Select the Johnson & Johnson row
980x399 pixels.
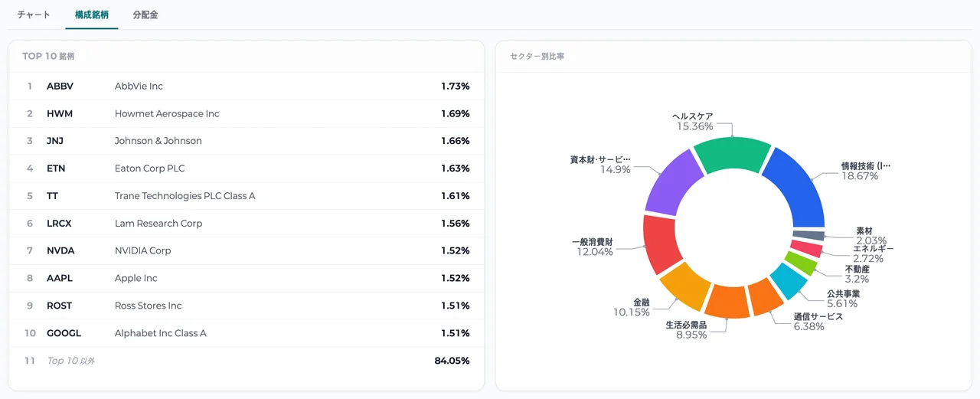(247, 141)
